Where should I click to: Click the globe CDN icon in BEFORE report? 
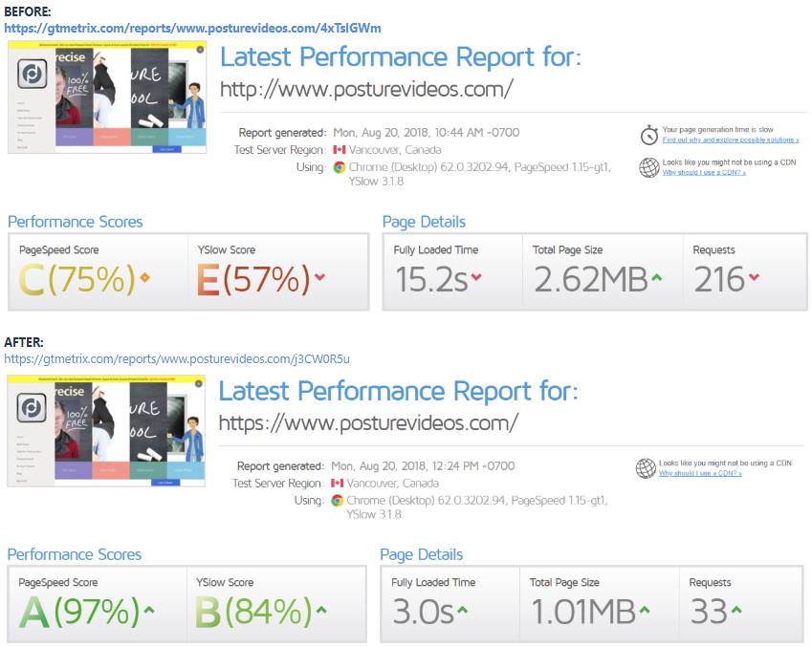coord(648,167)
